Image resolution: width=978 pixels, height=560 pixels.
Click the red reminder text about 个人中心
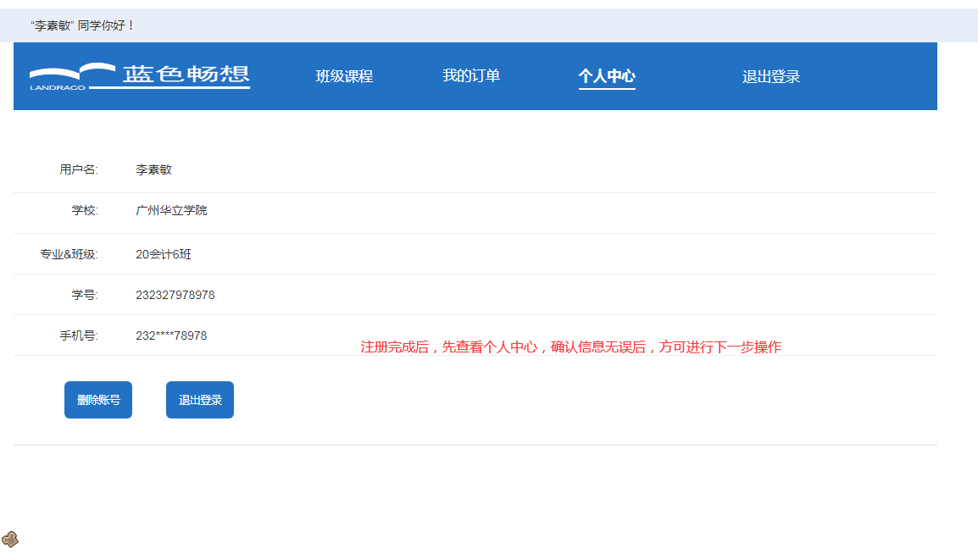(573, 347)
